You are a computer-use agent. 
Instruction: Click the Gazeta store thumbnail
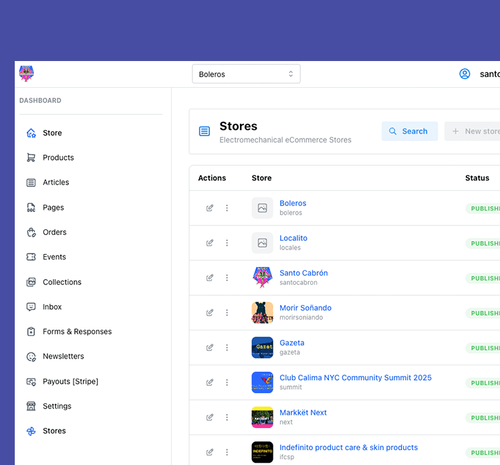(262, 348)
